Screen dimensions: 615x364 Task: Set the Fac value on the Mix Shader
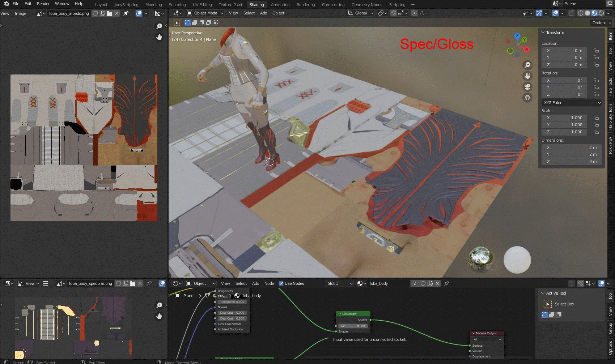(353, 326)
